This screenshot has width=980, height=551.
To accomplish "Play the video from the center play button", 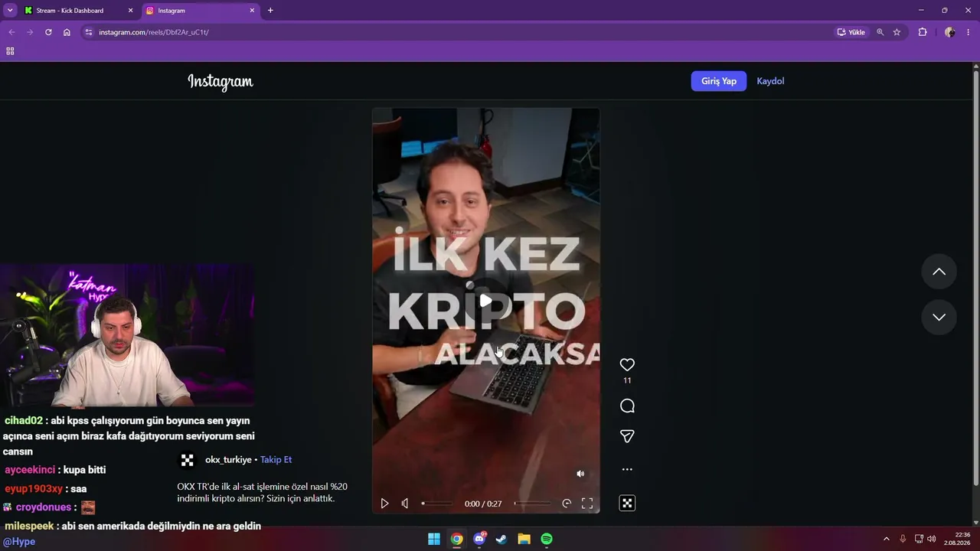I will point(485,301).
